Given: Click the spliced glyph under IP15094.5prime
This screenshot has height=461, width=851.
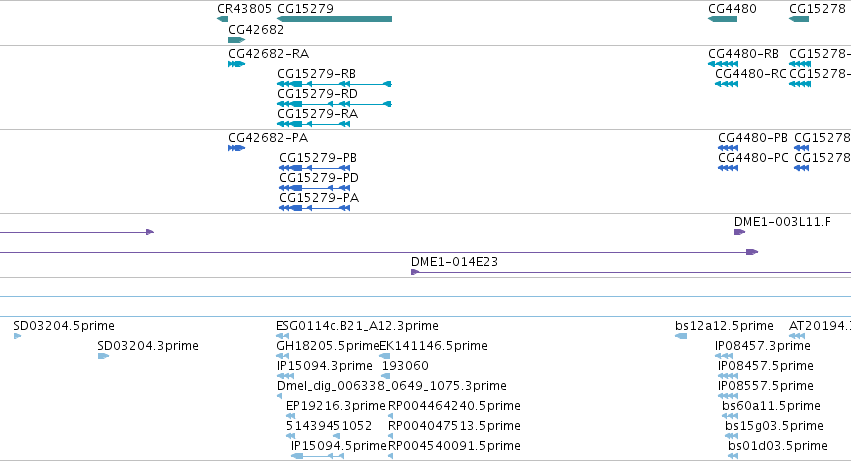Looking at the screenshot, I should point(317,457).
